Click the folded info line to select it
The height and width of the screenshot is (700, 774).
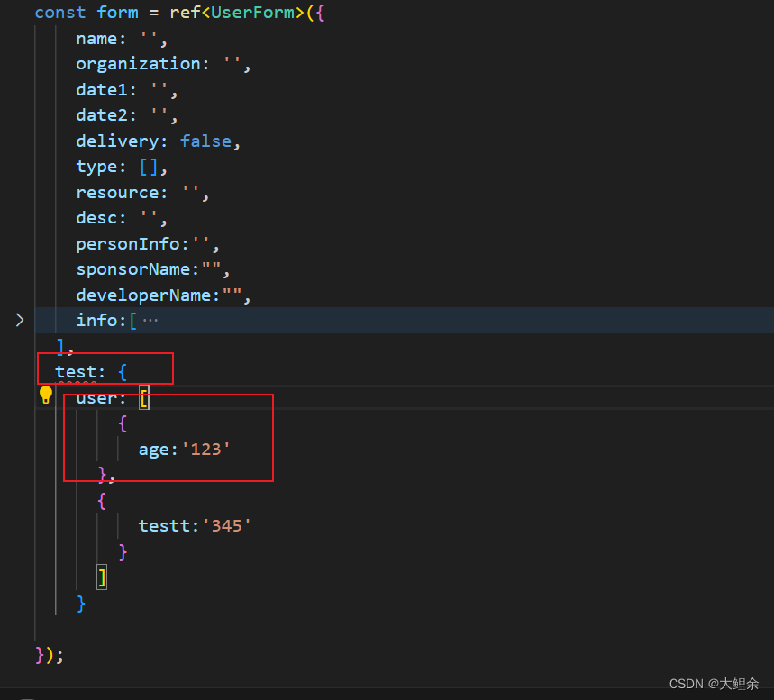[99, 320]
